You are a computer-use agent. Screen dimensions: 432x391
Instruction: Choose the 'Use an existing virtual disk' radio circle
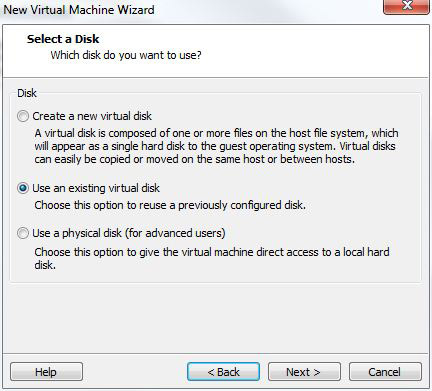click(x=23, y=188)
